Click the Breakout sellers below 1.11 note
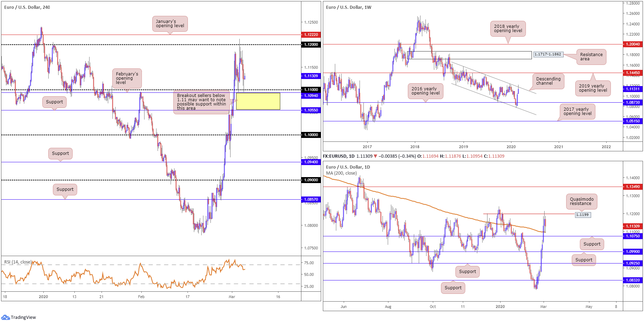Screen dimensions: 644x321 coord(201,102)
